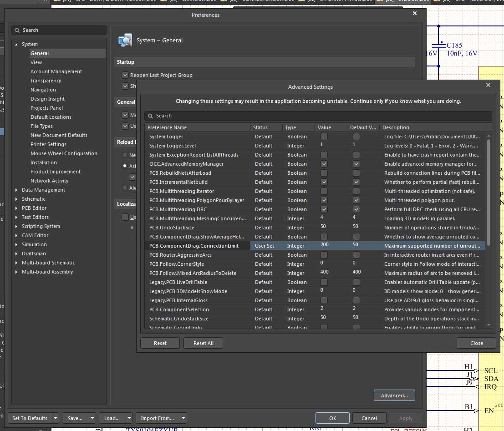Close the Advanced Settings dialog with X
Viewport: 504px width, 431px height.
(488, 85)
